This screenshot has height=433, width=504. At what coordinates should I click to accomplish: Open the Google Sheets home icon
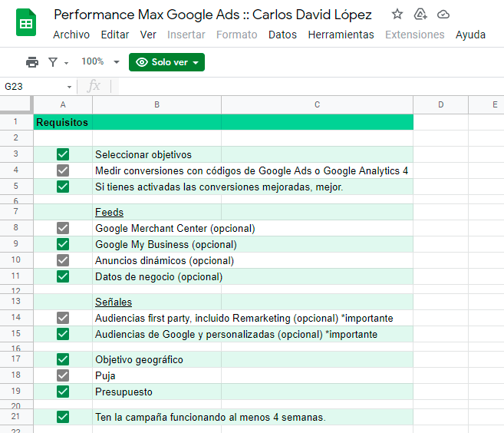coord(26,22)
